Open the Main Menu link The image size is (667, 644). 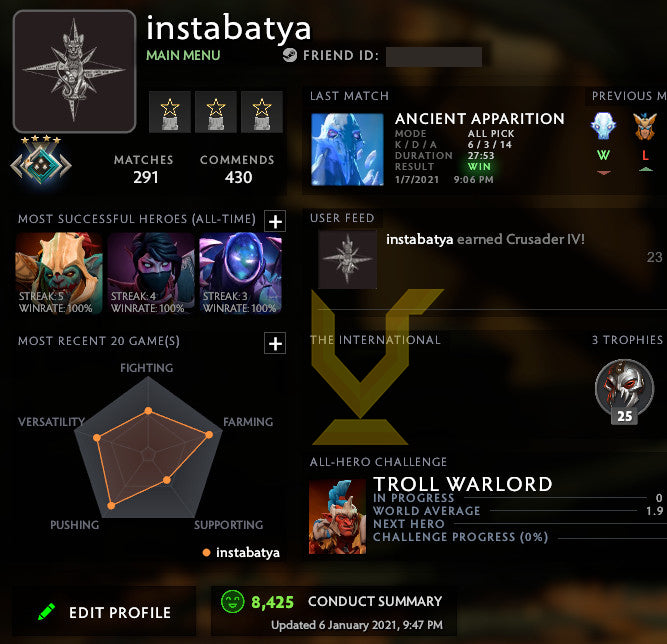tap(183, 55)
